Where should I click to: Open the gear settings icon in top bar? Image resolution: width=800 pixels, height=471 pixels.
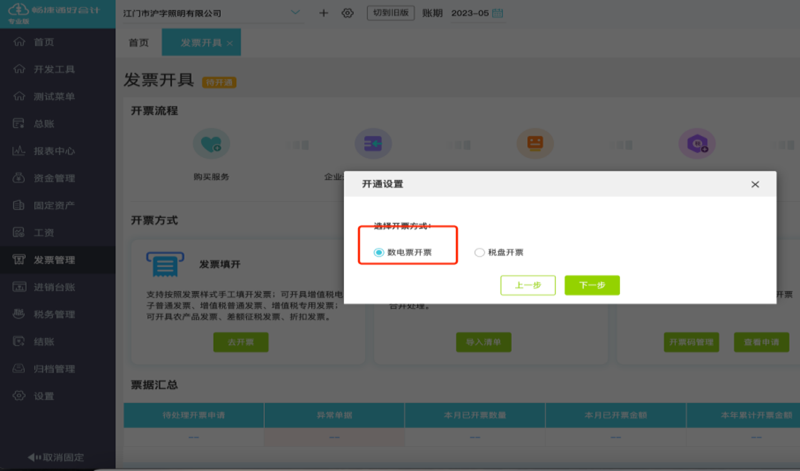click(347, 13)
